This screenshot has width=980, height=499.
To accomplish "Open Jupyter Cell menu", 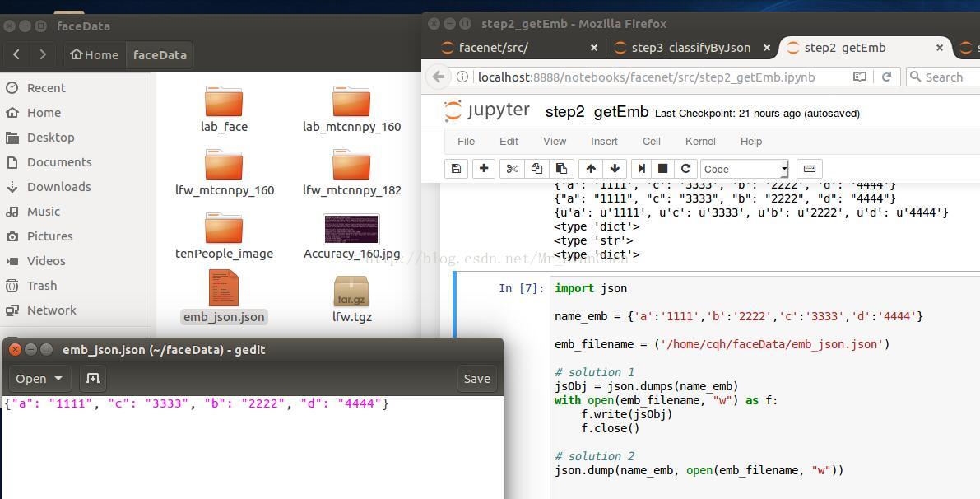I will click(x=651, y=142).
